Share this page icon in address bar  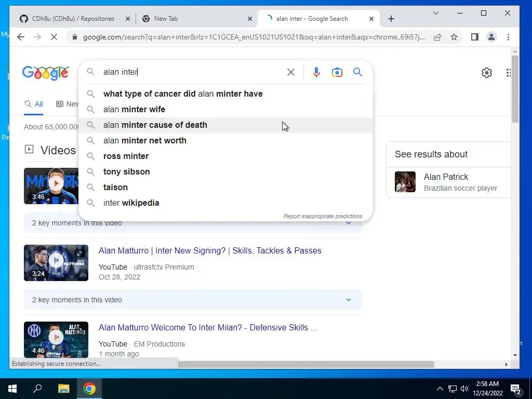(437, 37)
